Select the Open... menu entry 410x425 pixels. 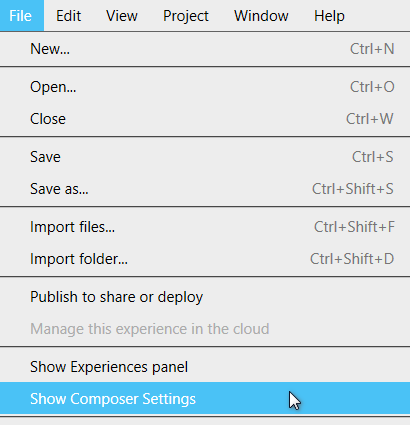pos(205,87)
